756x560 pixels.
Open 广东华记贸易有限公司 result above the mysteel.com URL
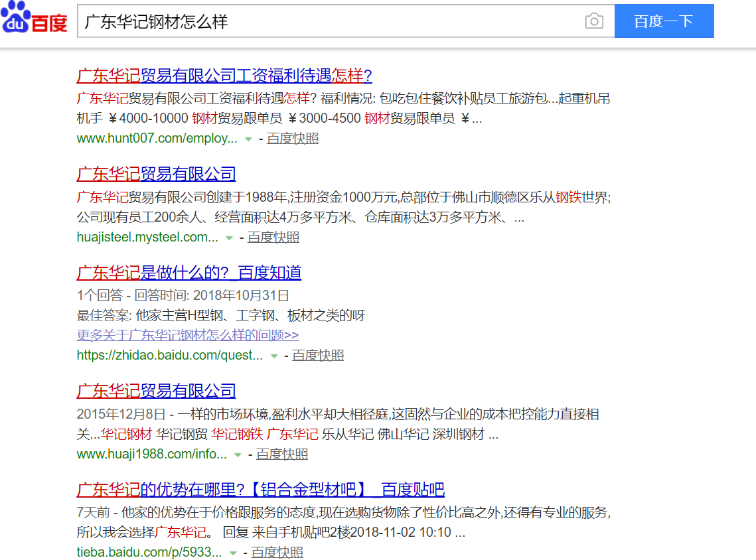(156, 175)
